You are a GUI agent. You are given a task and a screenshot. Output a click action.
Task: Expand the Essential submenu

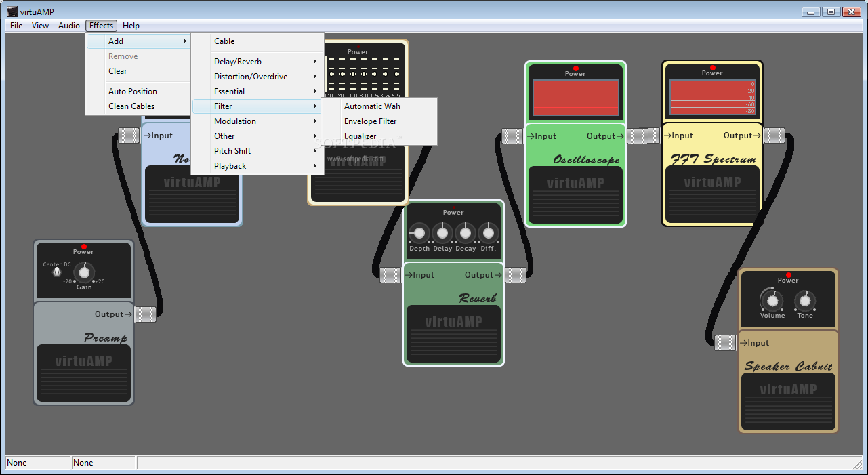[x=257, y=91]
